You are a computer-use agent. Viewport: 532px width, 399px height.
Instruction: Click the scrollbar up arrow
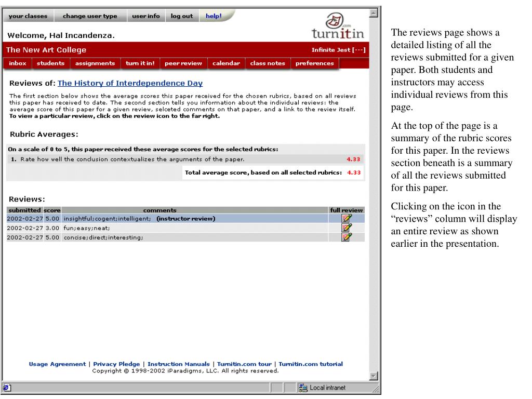tap(374, 14)
